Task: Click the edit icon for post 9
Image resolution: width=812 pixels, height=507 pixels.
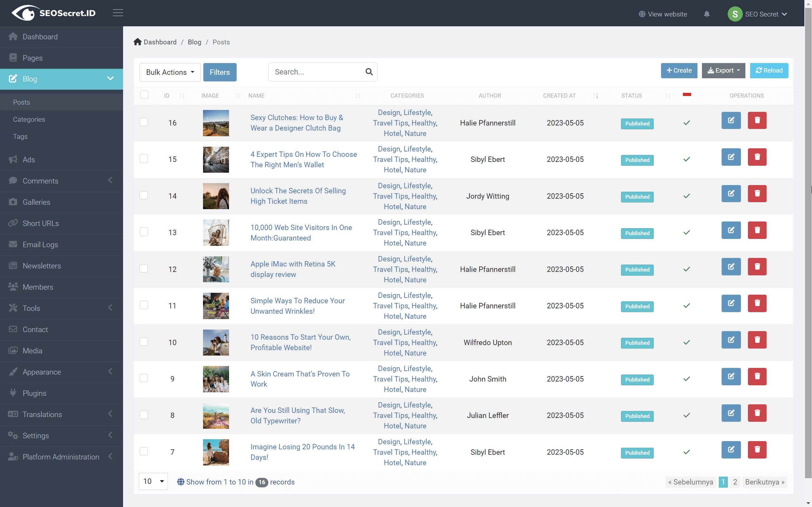Action: [731, 376]
